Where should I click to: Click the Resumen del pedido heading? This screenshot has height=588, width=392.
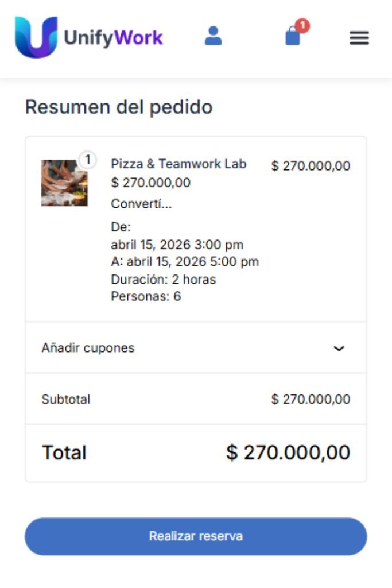119,107
